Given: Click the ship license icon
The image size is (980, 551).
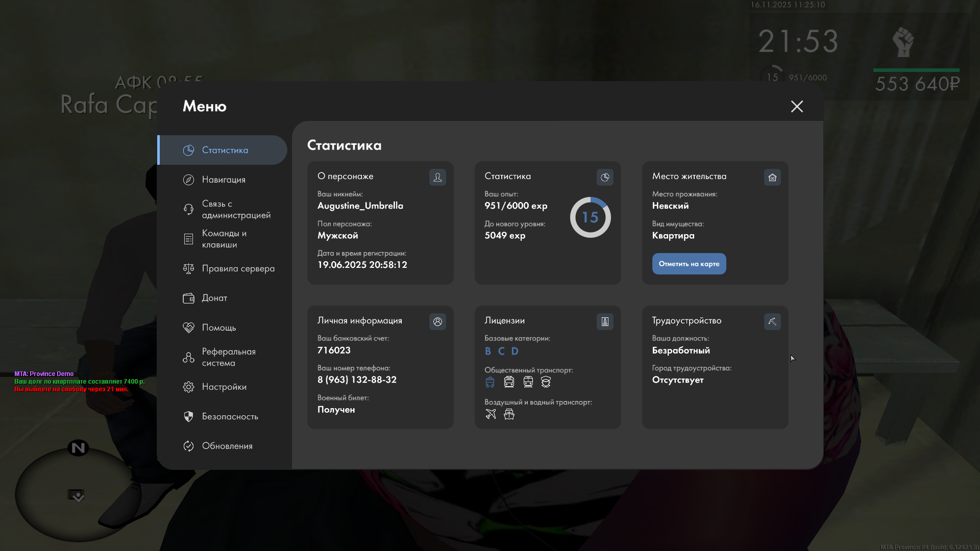Looking at the screenshot, I should [509, 414].
